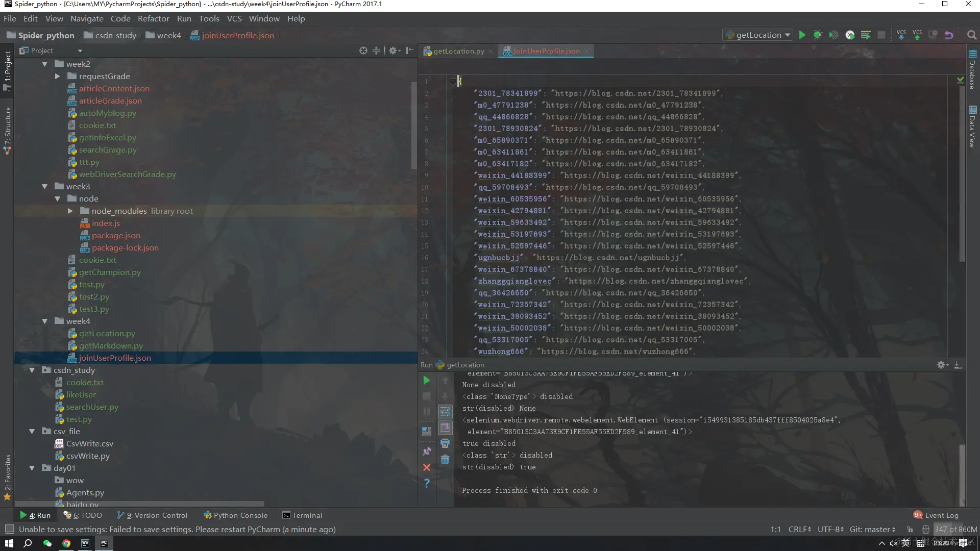Toggle Scroll to the End in Run console
Viewport: 980px width, 551px height.
[445, 428]
